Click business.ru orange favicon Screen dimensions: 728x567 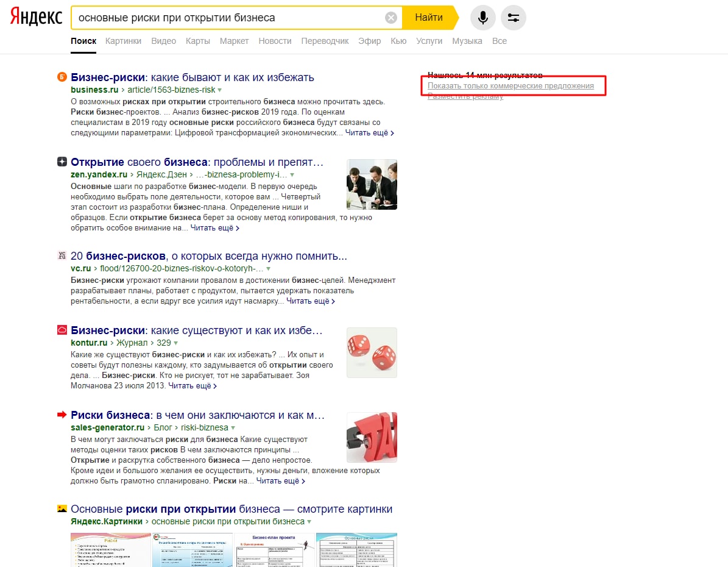pyautogui.click(x=62, y=77)
